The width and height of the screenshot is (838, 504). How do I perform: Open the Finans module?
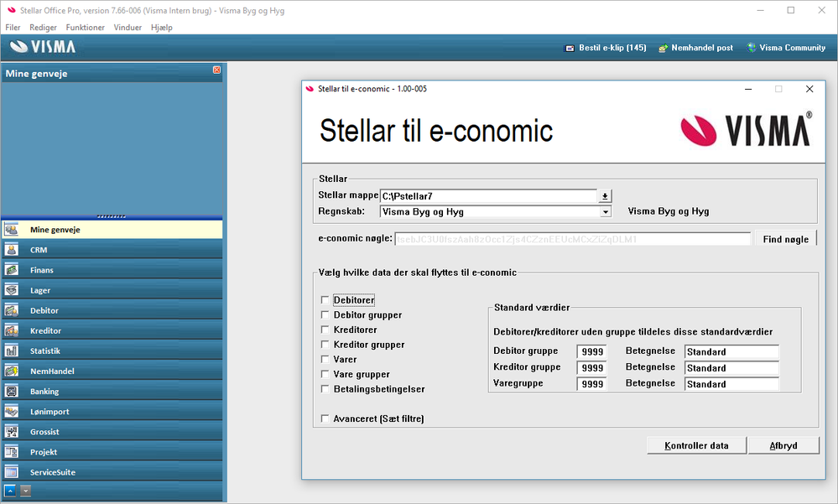(x=112, y=270)
